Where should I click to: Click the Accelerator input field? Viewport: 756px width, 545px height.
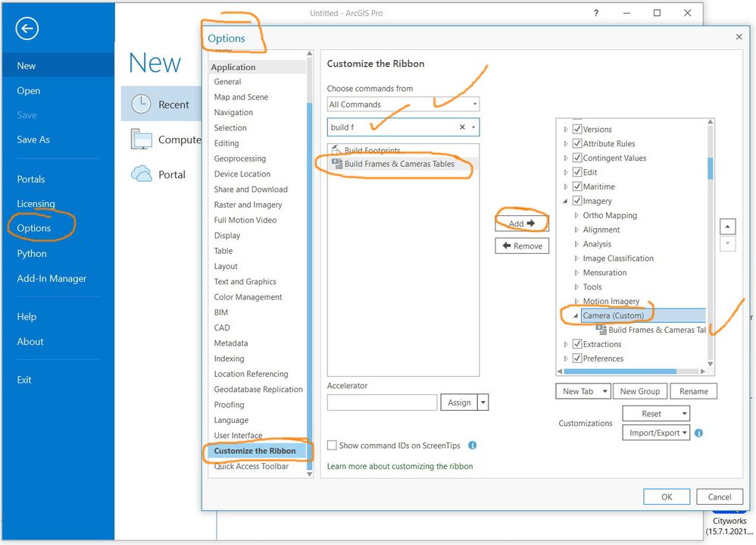point(382,402)
